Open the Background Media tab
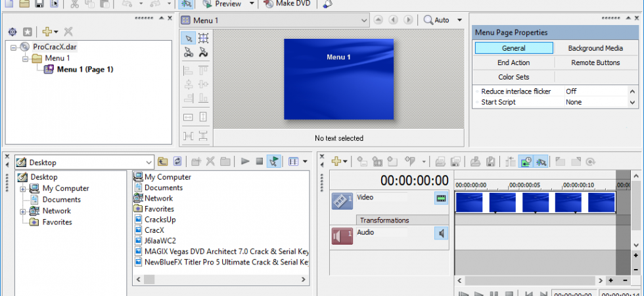The image size is (644, 296). pos(595,48)
